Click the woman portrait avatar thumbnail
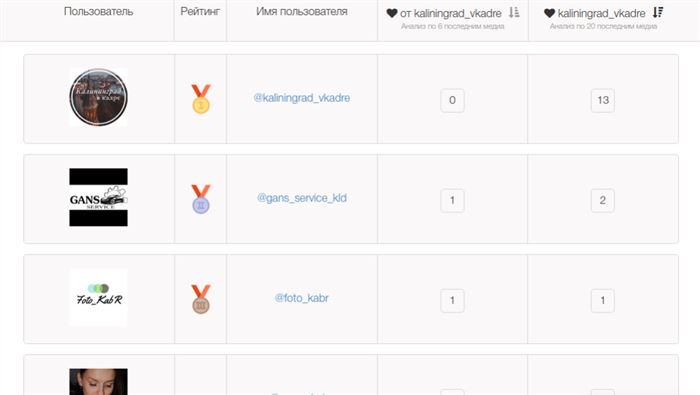 (98, 382)
